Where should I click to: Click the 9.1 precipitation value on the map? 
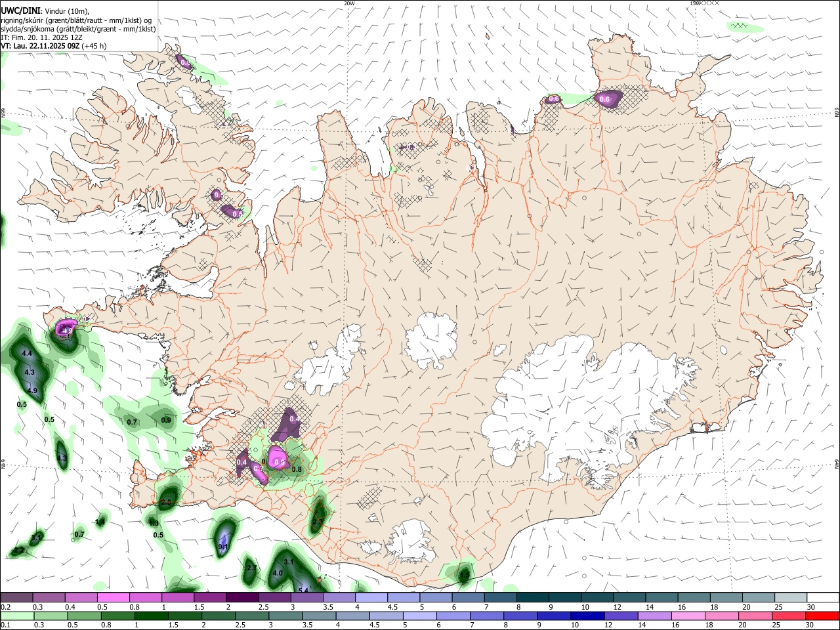click(x=222, y=547)
